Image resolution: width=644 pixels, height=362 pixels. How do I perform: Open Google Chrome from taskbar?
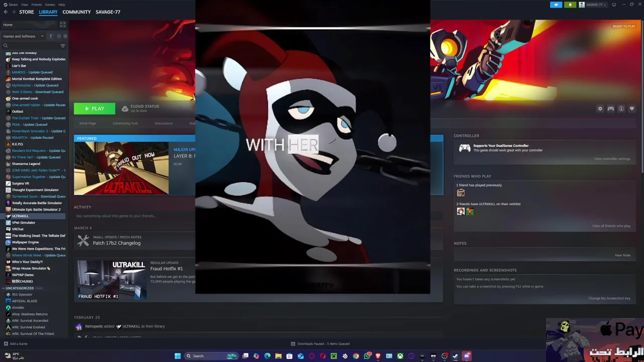coord(356,356)
